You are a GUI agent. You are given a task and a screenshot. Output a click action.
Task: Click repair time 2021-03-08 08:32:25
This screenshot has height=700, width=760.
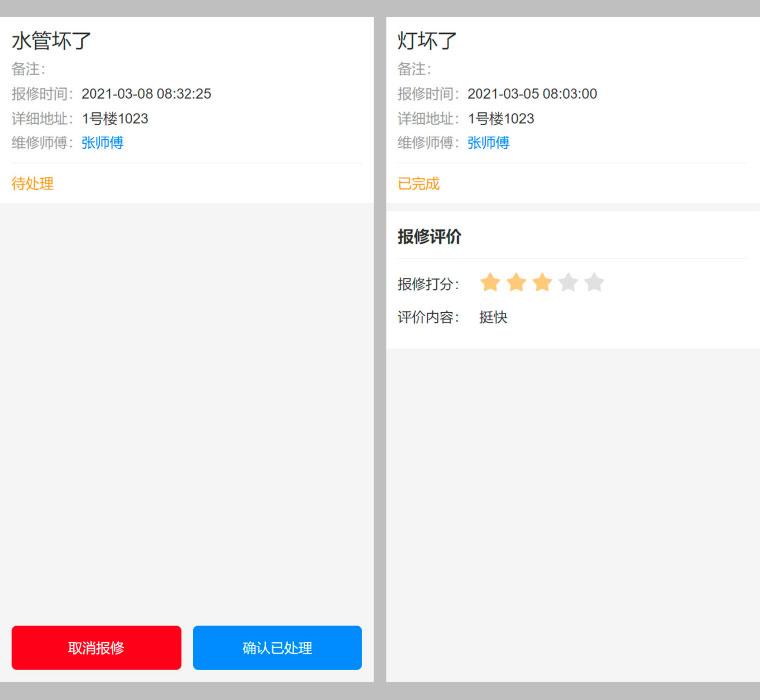(x=146, y=94)
